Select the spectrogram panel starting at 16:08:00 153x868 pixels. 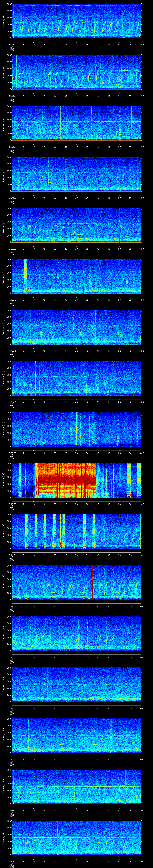[77, 378]
